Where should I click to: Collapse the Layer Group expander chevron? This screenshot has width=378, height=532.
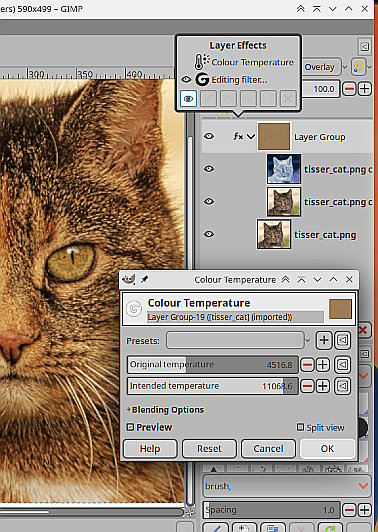point(251,136)
